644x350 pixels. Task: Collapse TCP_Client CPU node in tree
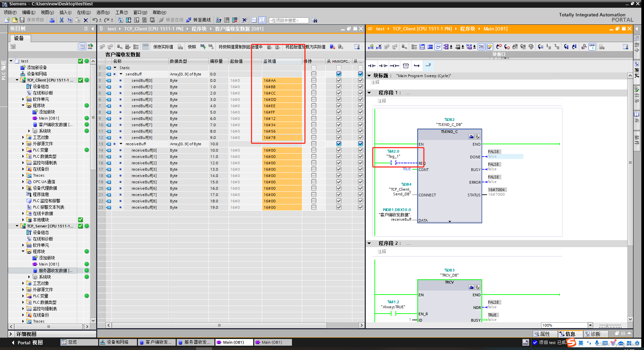(x=17, y=80)
